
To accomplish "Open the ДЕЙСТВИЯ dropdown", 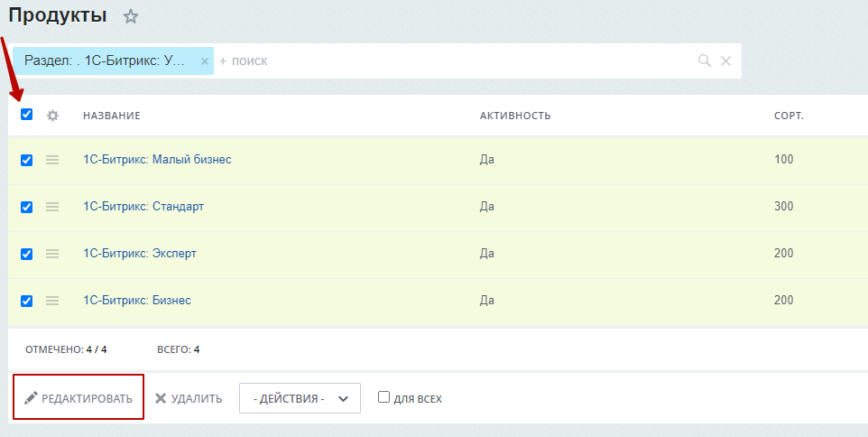I will 300,398.
